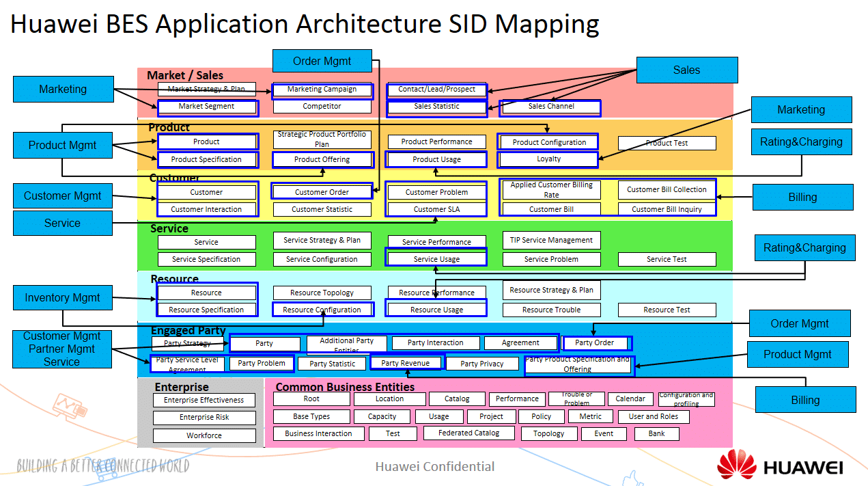This screenshot has width=868, height=486.
Task: Click the Bank entity
Action: tap(657, 433)
